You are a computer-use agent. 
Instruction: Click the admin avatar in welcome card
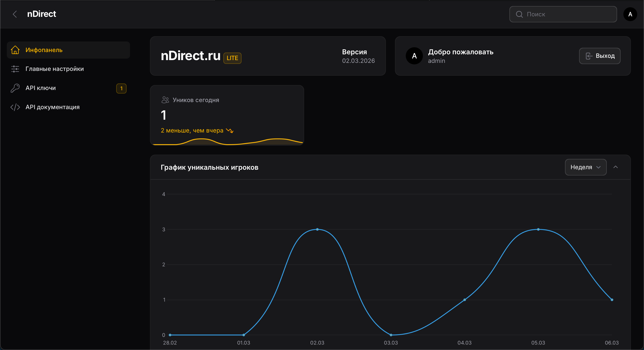(414, 56)
